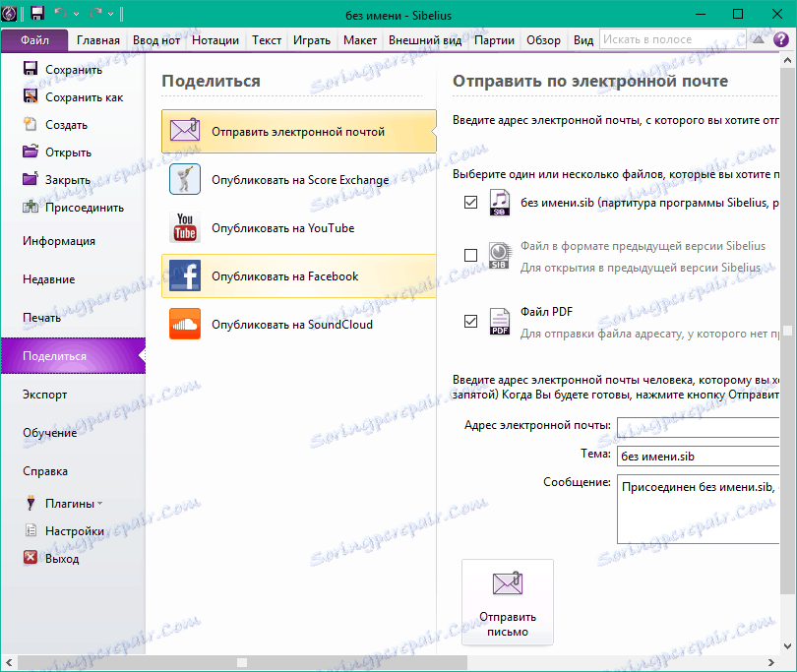
Task: Open the Вид ribbon tab
Action: pyautogui.click(x=583, y=40)
